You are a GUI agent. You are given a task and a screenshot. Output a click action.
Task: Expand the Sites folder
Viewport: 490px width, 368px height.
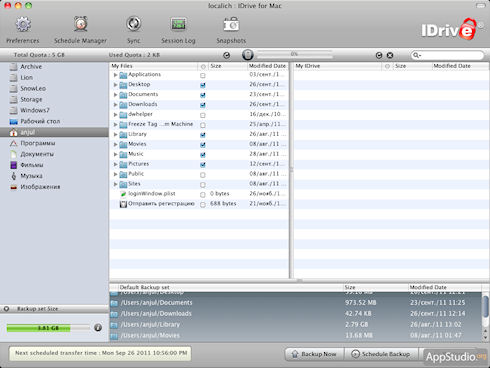[x=115, y=184]
